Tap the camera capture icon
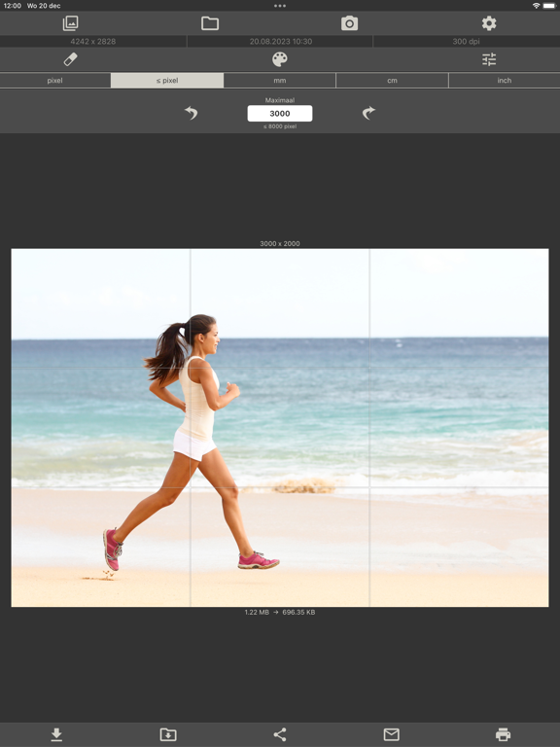560x747 pixels. [x=350, y=23]
